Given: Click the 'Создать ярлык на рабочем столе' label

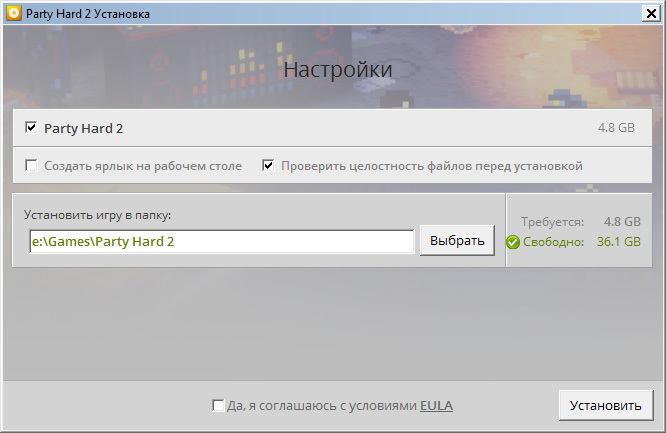Looking at the screenshot, I should pyautogui.click(x=143, y=166).
